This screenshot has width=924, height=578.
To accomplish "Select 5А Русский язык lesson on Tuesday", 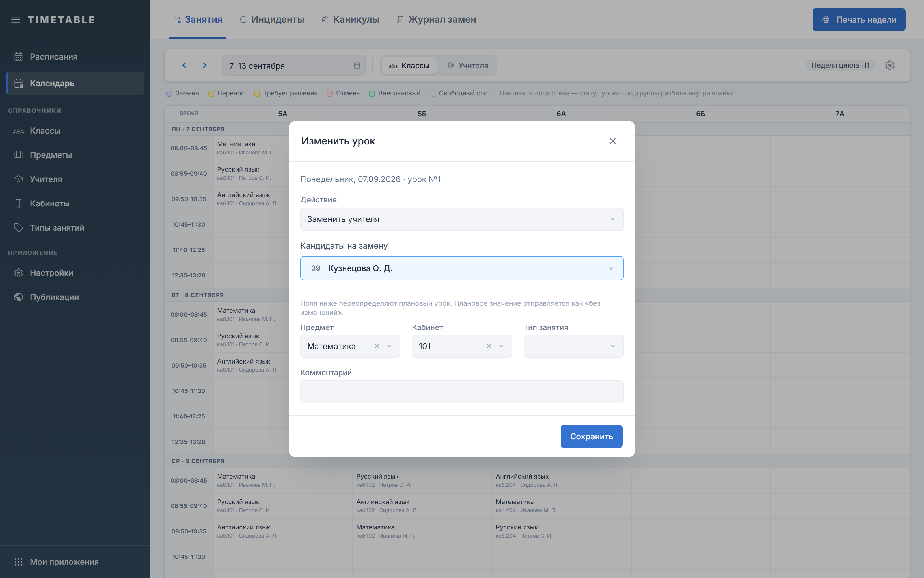I will click(x=252, y=340).
